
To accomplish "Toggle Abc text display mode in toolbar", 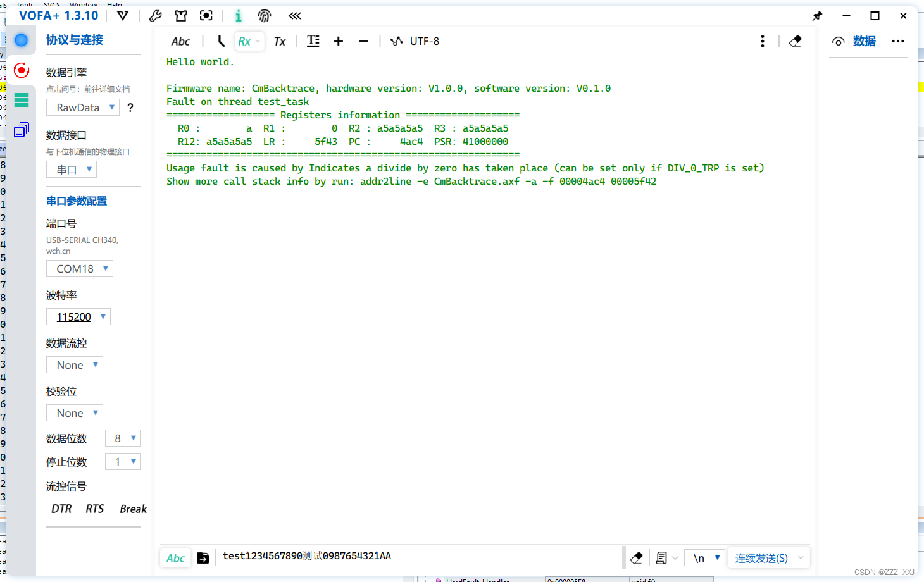I will pos(180,41).
